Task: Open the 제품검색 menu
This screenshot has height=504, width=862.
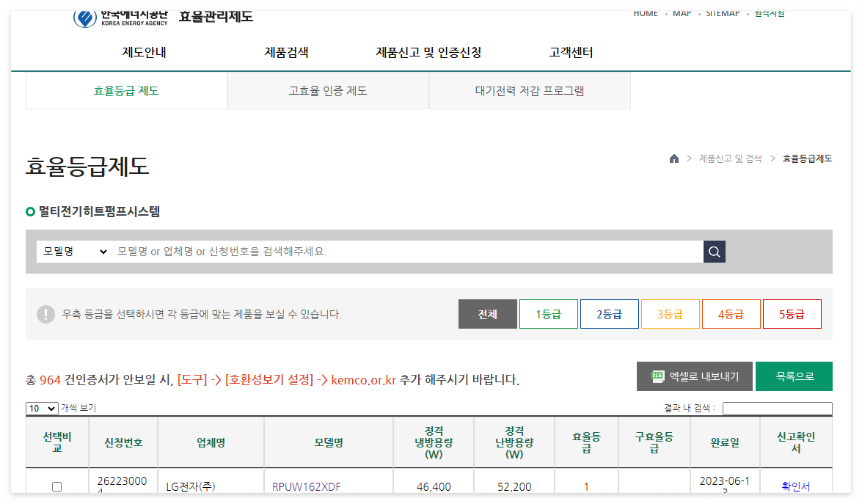Action: point(285,52)
